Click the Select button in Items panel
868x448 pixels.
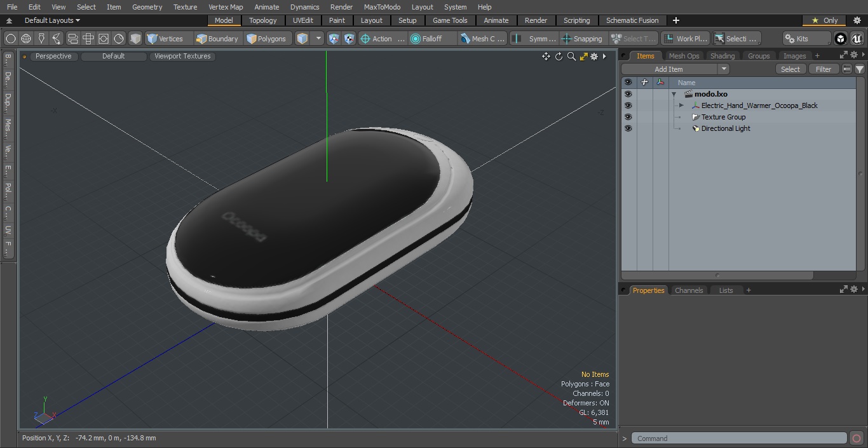pyautogui.click(x=790, y=69)
